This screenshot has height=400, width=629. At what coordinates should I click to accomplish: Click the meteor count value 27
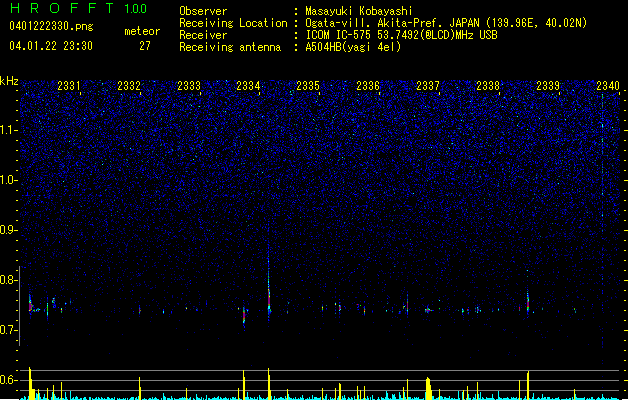[x=145, y=46]
